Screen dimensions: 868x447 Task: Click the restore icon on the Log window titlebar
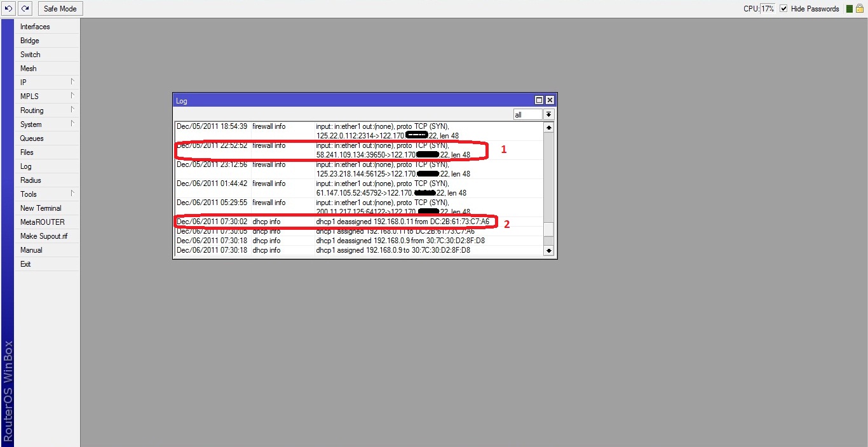(539, 100)
